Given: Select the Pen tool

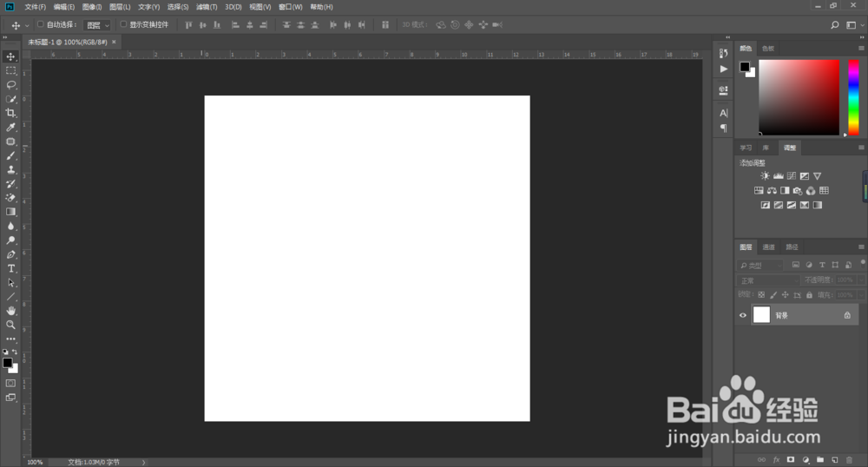Looking at the screenshot, I should point(10,254).
